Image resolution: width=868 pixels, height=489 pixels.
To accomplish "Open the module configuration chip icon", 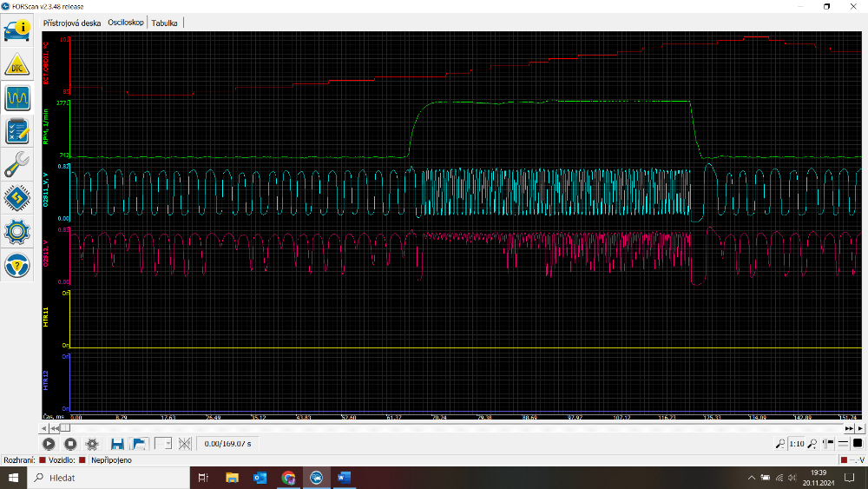I will 18,197.
